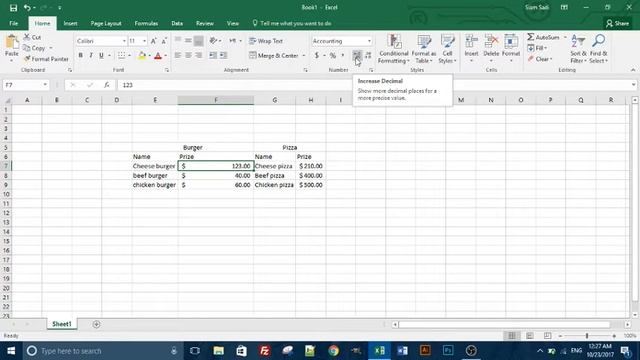Click AutoSum
The width and height of the screenshot is (640, 360).
[x=544, y=37]
